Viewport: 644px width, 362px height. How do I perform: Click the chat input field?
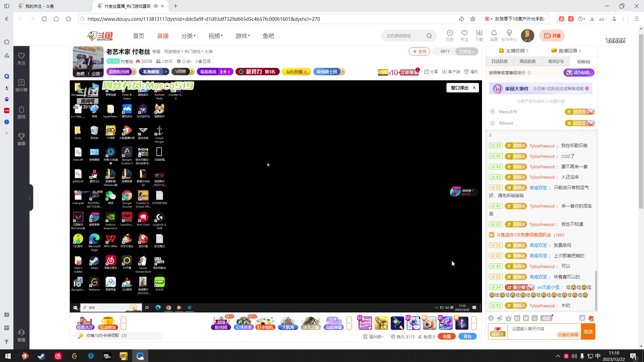tap(533, 329)
